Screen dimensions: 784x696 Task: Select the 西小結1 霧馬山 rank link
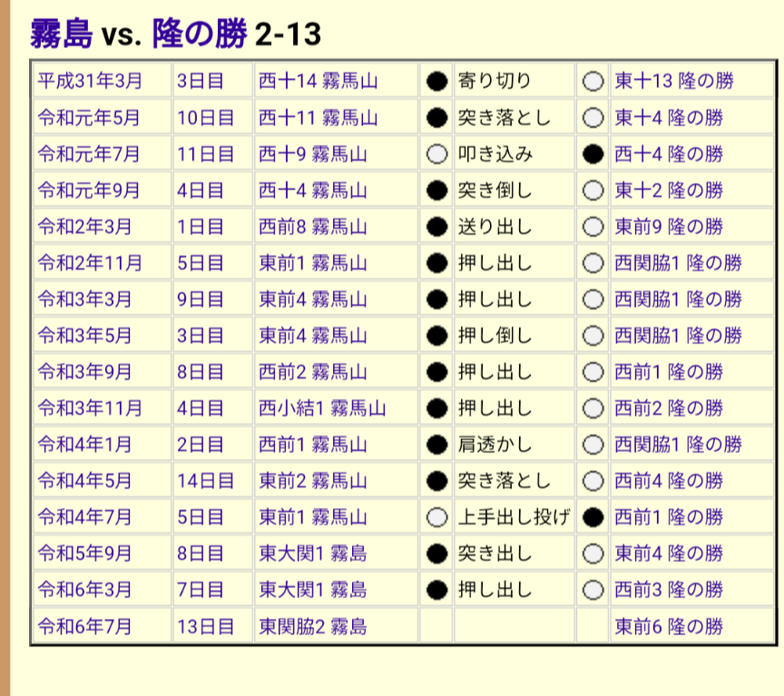[322, 408]
